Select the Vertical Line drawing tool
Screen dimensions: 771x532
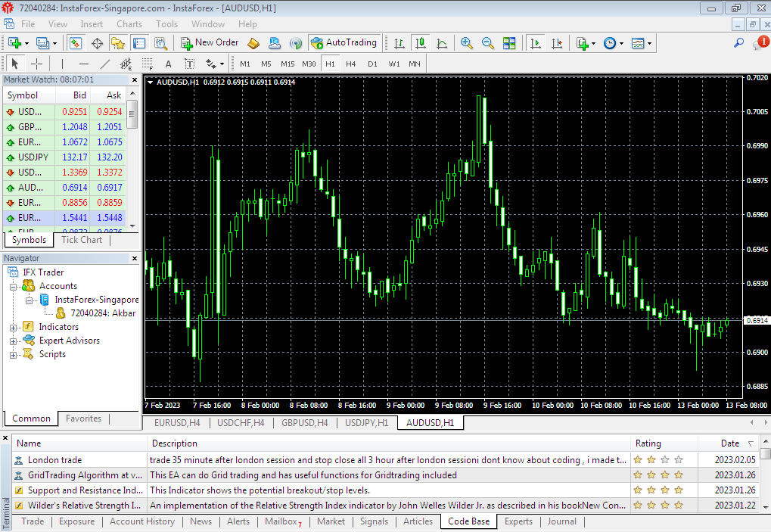(62, 64)
